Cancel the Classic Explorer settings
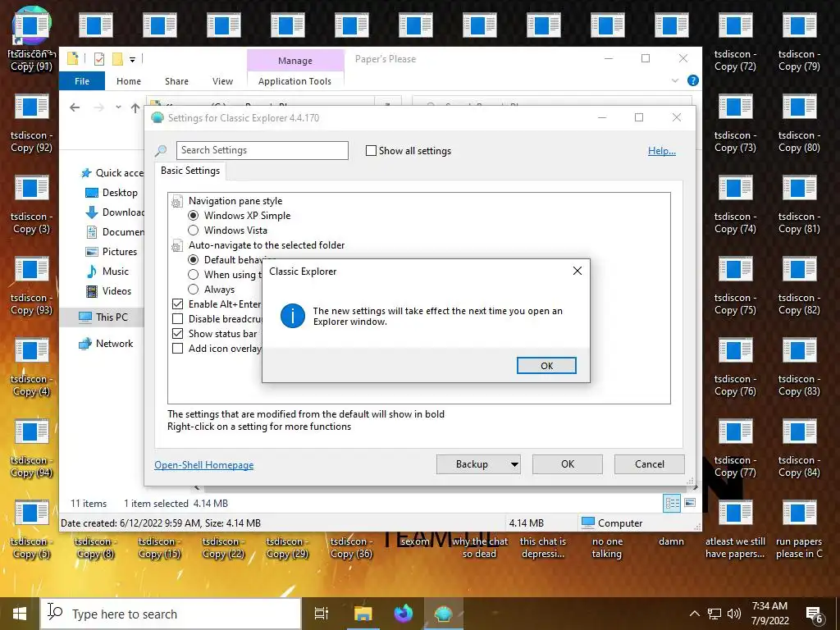This screenshot has width=840, height=630. click(x=650, y=464)
